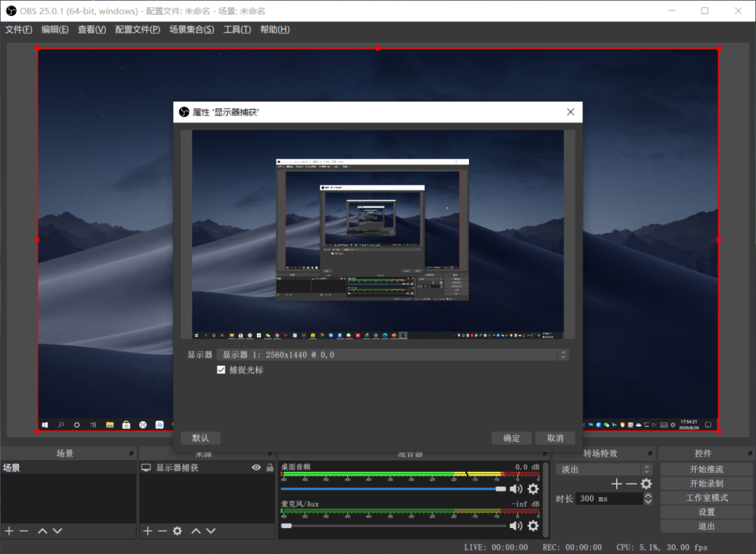Viewport: 756px width, 554px height.
Task: Add a transition with the plus icon
Action: (x=616, y=483)
